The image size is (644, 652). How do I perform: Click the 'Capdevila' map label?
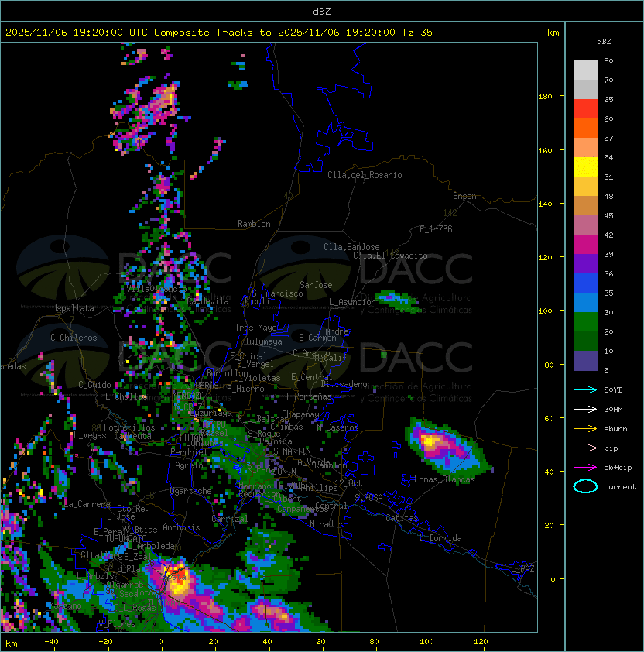tap(207, 301)
